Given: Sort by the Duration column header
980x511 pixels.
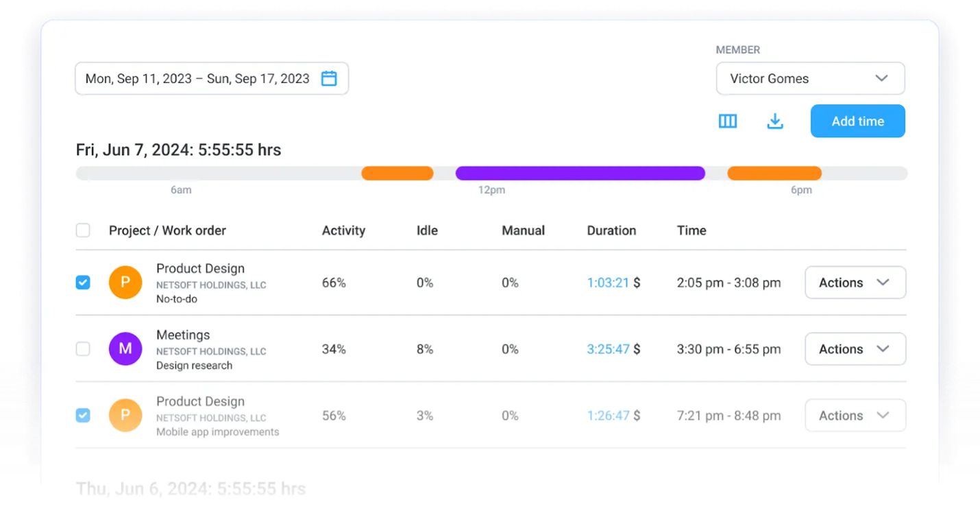Looking at the screenshot, I should (611, 230).
